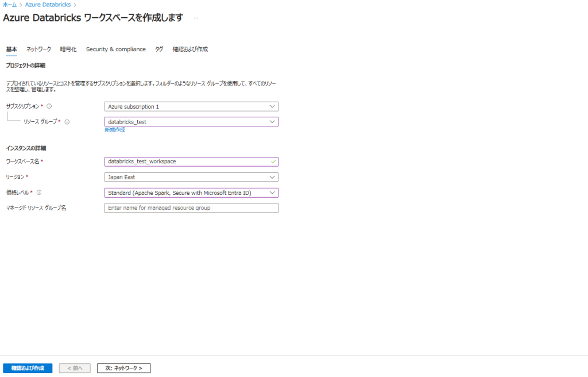Select the 基本 tab
The height and width of the screenshot is (377, 588).
[x=11, y=49]
